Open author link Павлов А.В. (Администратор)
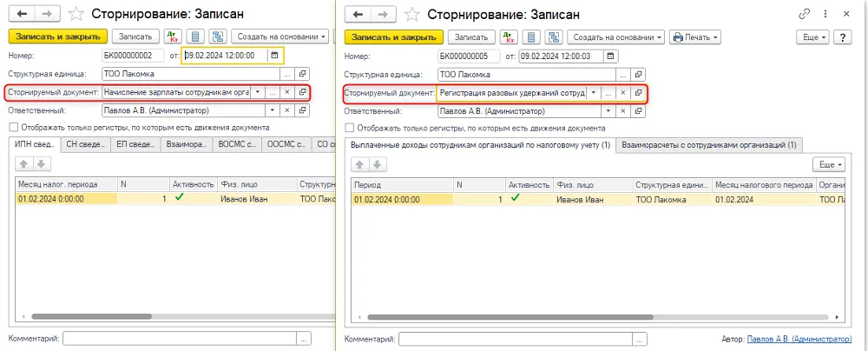Viewport: 868px width, 351px height. tap(799, 338)
